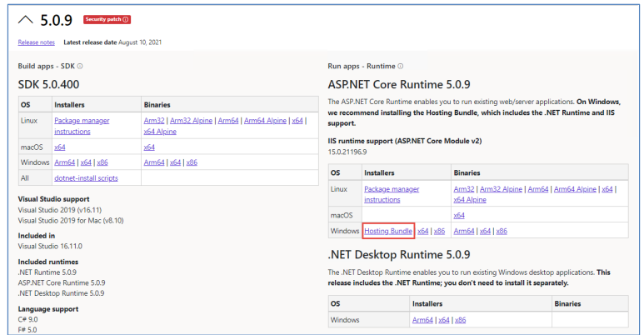Image resolution: width=644 pixels, height=335 pixels.
Task: Download SDK Windows x64 binary
Action: (x=176, y=162)
